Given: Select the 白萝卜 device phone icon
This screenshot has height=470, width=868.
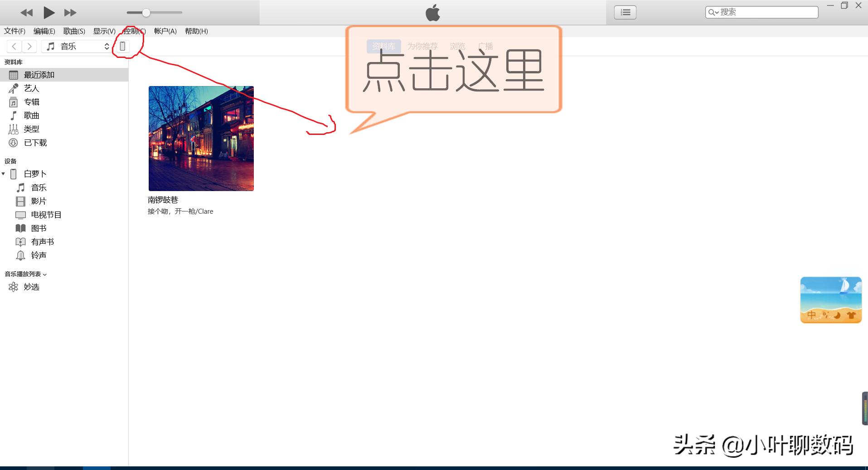Looking at the screenshot, I should [14, 174].
